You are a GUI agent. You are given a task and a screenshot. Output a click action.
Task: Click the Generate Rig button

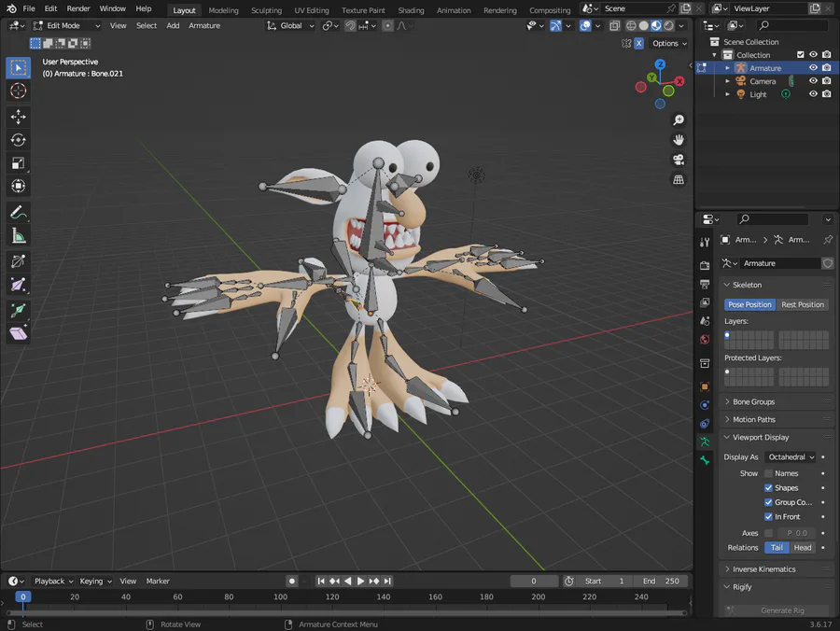[x=777, y=610]
